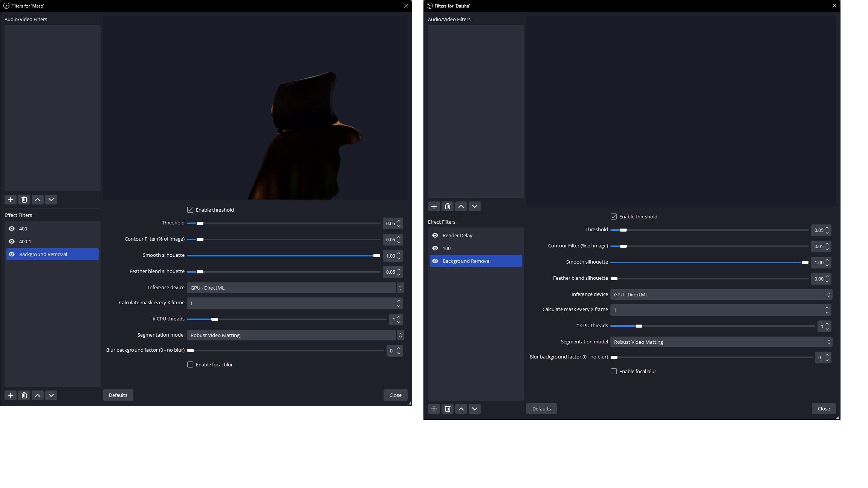Move 'Maso' audio filter down with arrow icon
This screenshot has width=868, height=488.
[x=51, y=200]
